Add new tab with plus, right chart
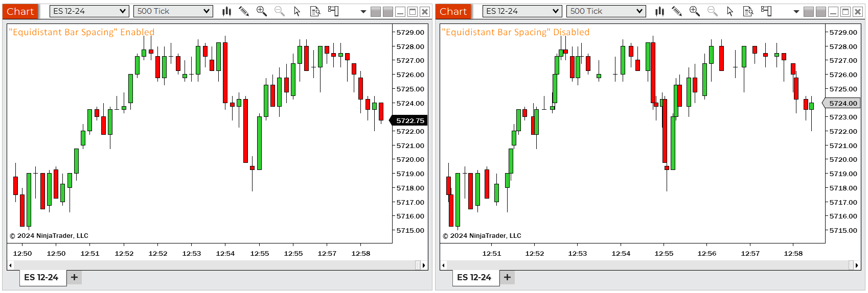 coord(508,277)
